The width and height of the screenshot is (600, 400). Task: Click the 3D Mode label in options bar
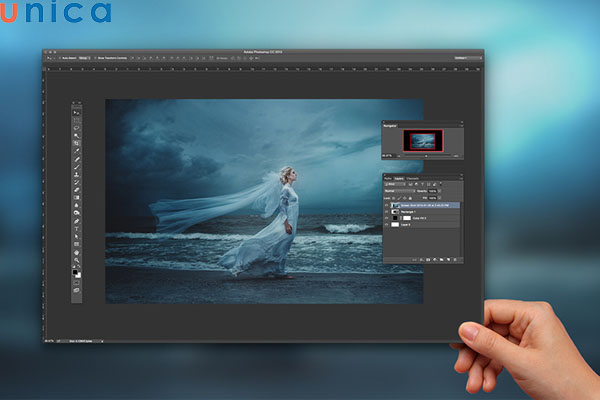(x=222, y=58)
